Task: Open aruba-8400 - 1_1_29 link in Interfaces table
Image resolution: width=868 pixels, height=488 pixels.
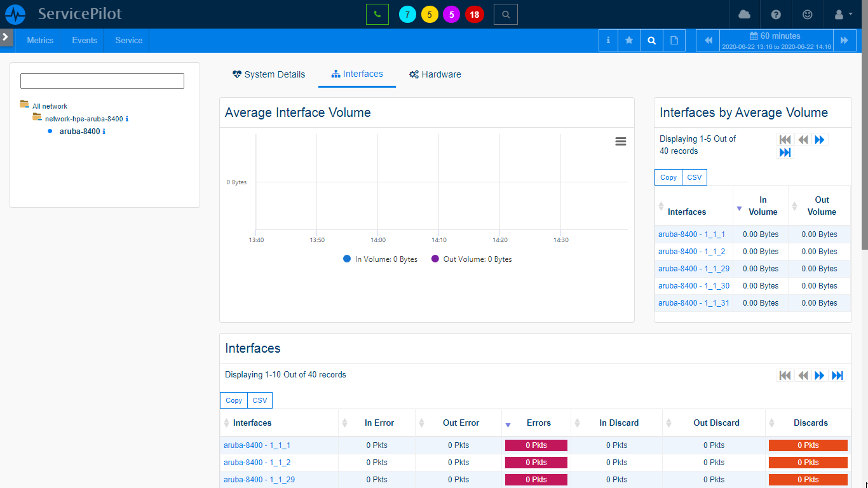Action: [x=259, y=480]
